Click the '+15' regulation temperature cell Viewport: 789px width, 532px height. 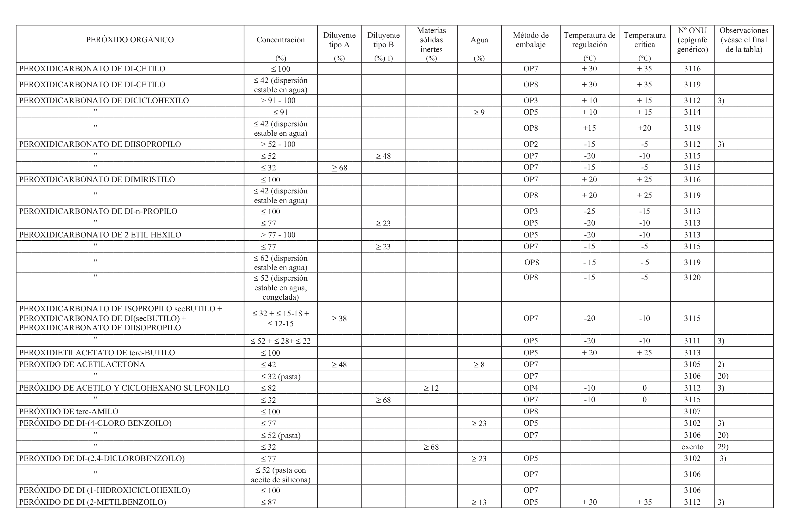[589, 128]
